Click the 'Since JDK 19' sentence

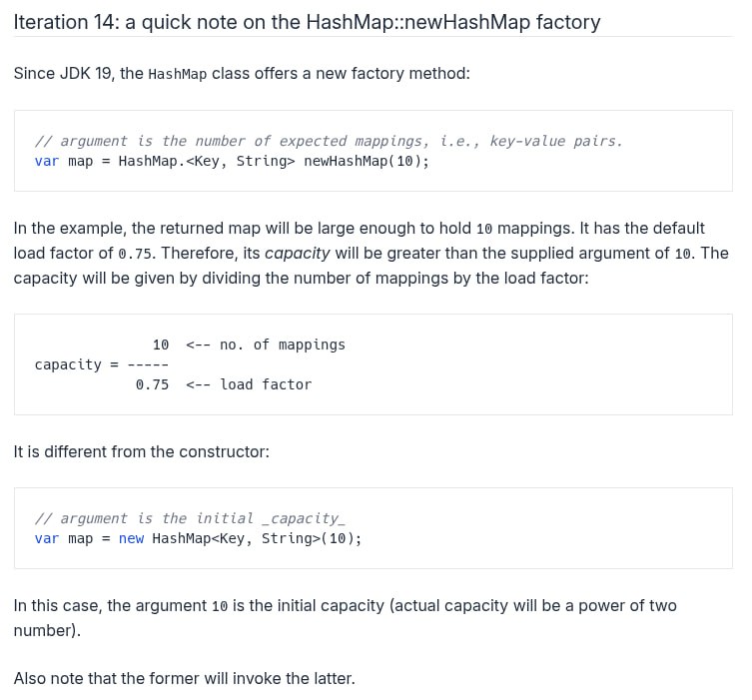[242, 73]
